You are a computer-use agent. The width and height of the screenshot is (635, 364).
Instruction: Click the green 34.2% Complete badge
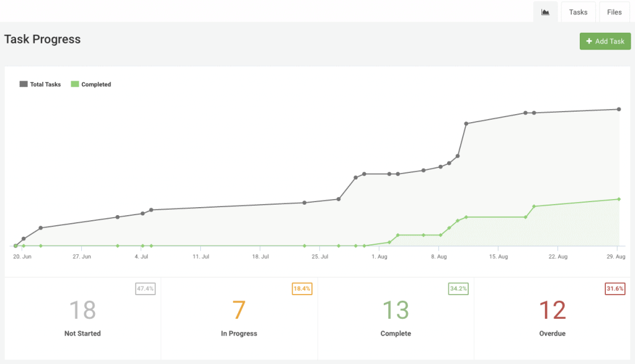[459, 288]
